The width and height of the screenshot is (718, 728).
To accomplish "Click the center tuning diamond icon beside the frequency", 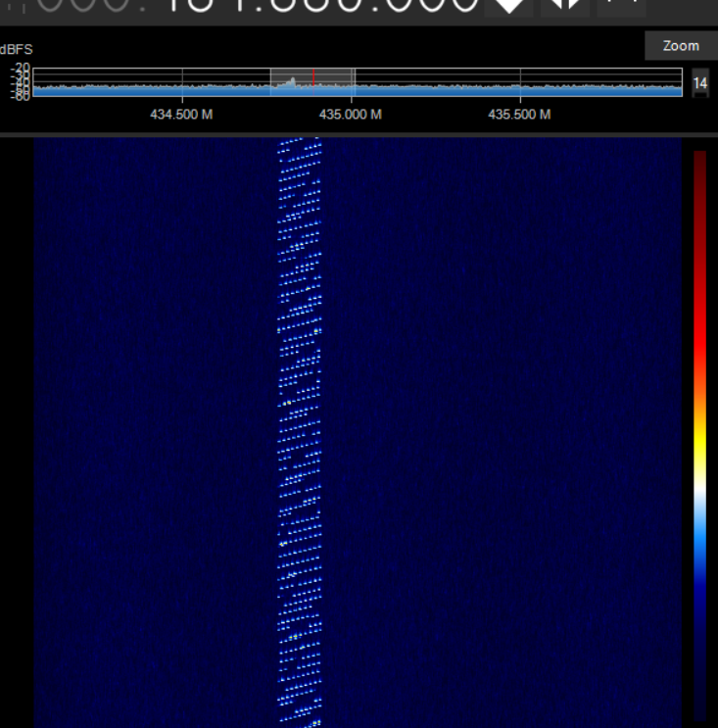I will pos(509,7).
